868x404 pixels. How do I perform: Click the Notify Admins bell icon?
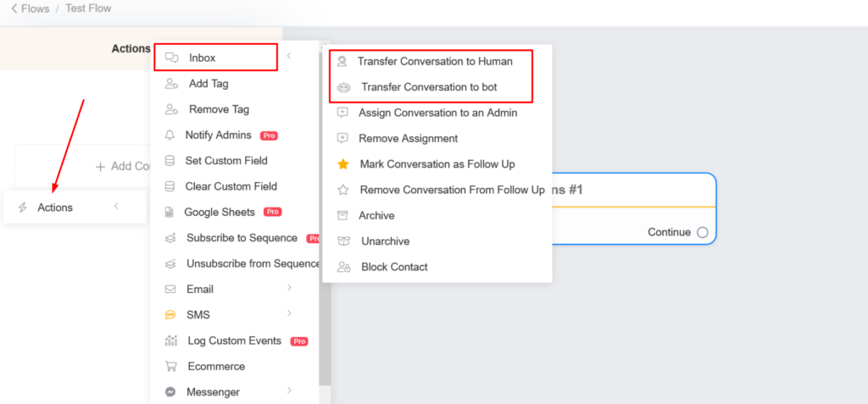[170, 135]
